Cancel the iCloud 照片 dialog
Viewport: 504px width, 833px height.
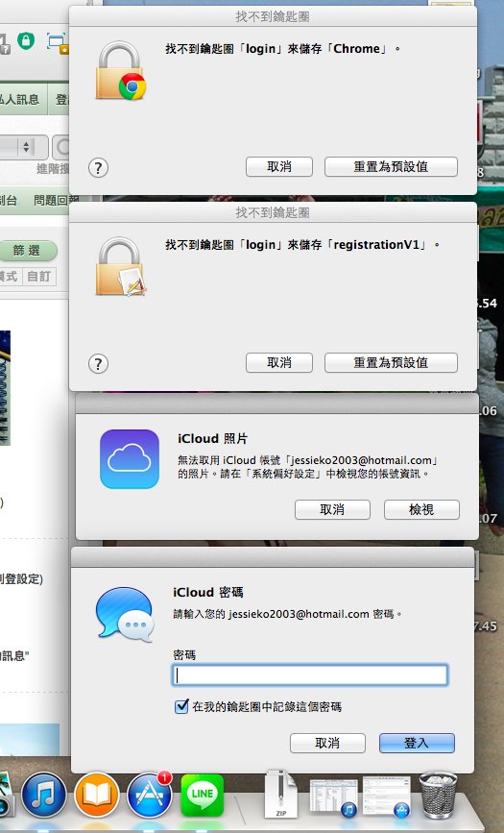(x=332, y=509)
